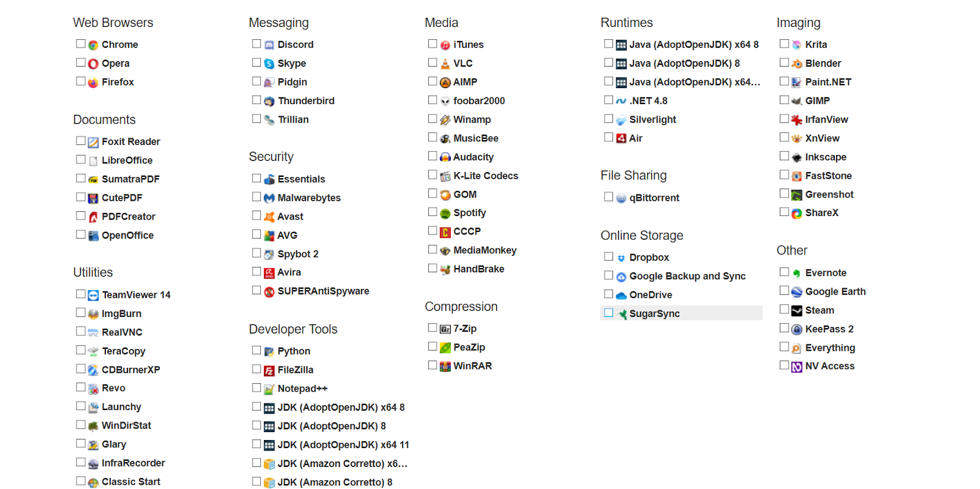Click the qBittorrent icon
Screen dimensions: 980x489
(x=621, y=198)
